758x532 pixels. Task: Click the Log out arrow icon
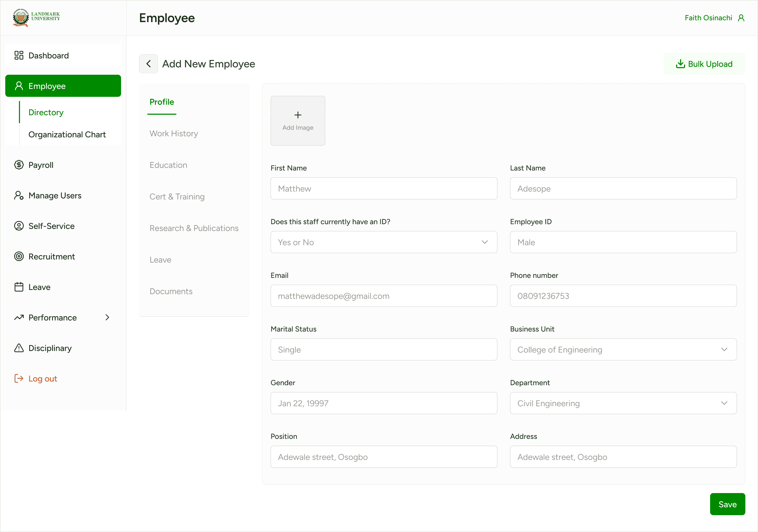click(19, 378)
